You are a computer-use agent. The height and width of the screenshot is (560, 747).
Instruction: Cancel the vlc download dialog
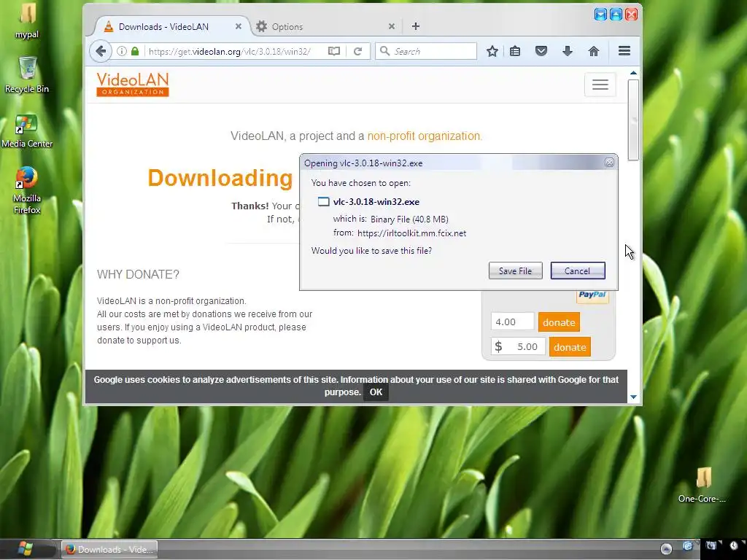pos(578,271)
